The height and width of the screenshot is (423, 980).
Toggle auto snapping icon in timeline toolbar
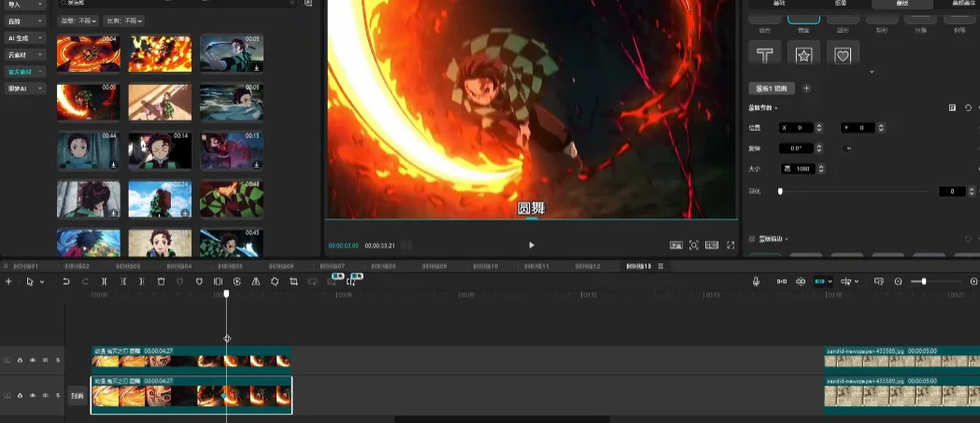[x=801, y=282]
